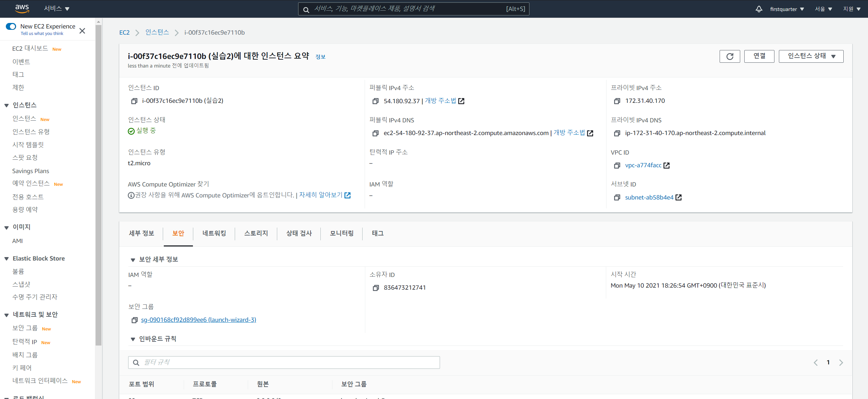Collapse the Elastic Block Store section
The height and width of the screenshot is (399, 868).
click(7, 259)
